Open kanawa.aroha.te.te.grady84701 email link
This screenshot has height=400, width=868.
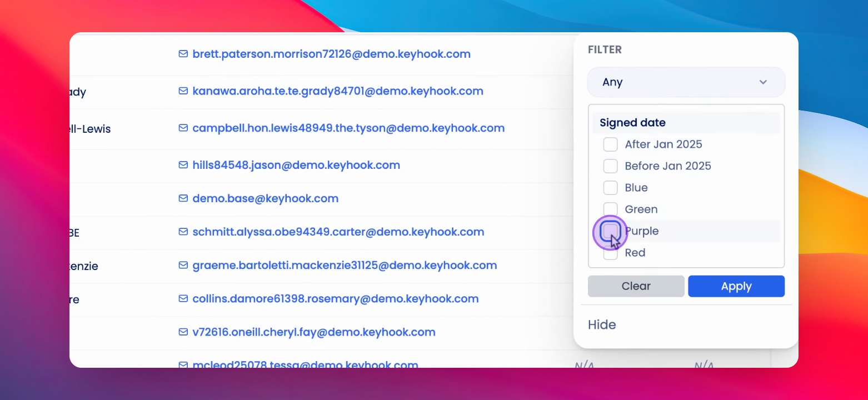click(x=338, y=91)
